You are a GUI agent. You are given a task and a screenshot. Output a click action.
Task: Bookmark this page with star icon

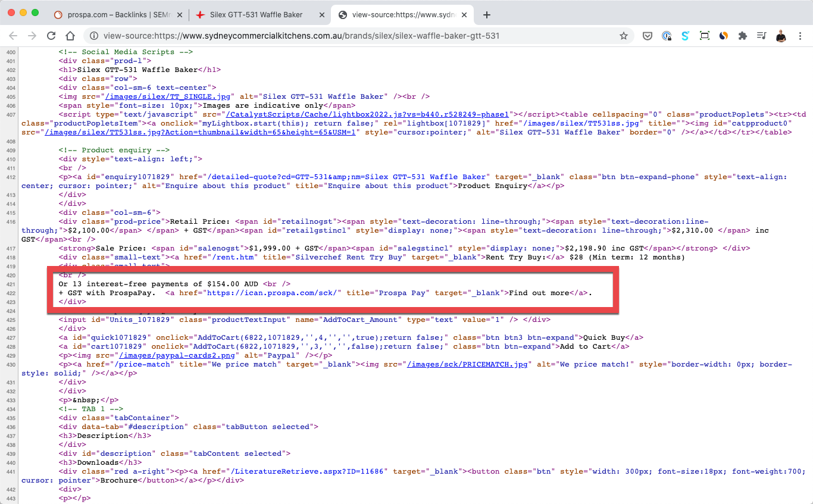[x=623, y=36]
